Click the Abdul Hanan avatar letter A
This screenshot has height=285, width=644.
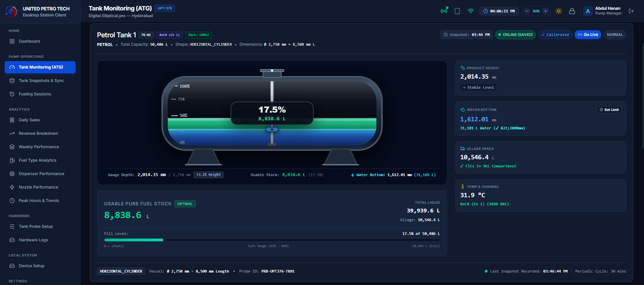[588, 11]
